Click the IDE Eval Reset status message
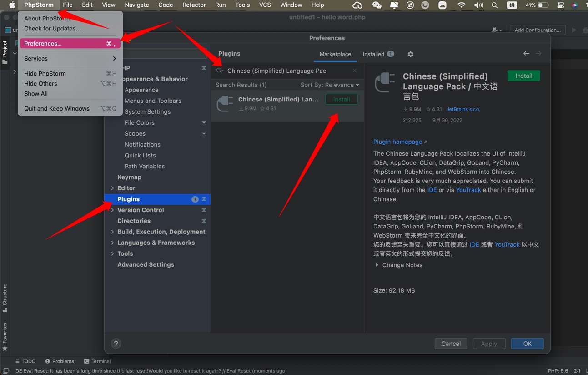 click(x=151, y=371)
